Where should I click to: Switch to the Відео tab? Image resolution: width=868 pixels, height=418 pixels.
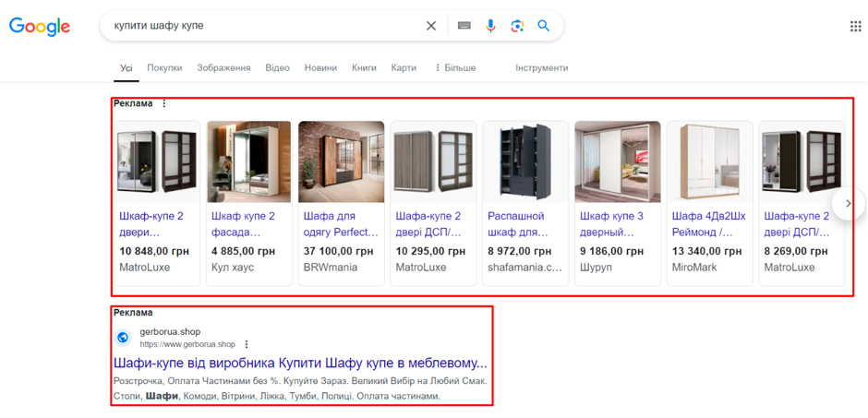coord(277,68)
